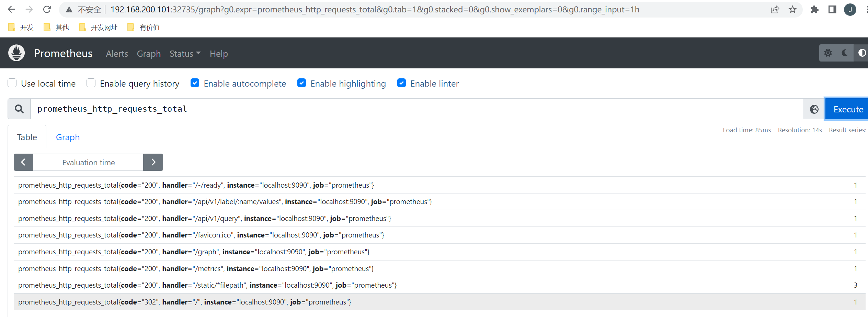This screenshot has width=868, height=321.
Task: Click the not-secure warning icon
Action: [69, 10]
